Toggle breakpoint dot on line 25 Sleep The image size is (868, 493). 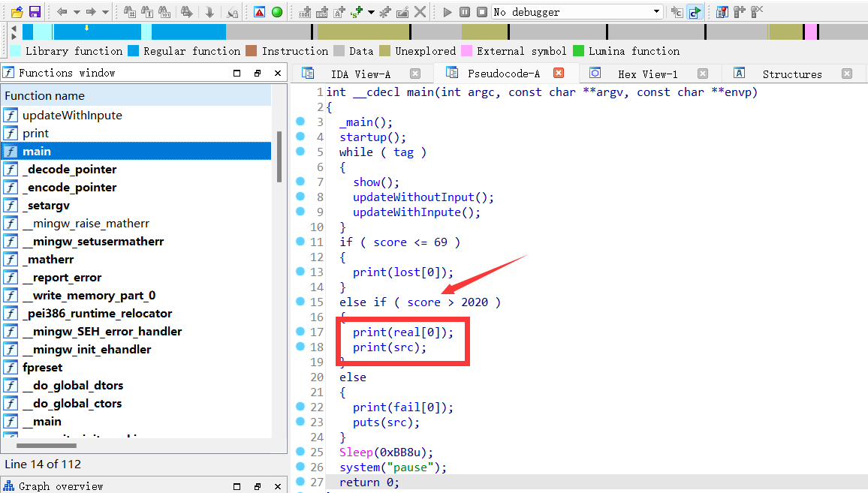[300, 452]
